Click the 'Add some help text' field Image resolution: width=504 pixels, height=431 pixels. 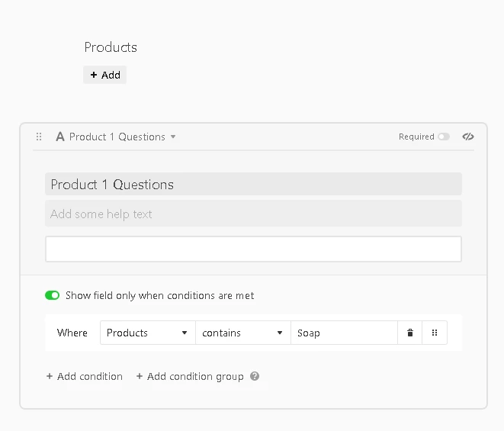click(253, 214)
